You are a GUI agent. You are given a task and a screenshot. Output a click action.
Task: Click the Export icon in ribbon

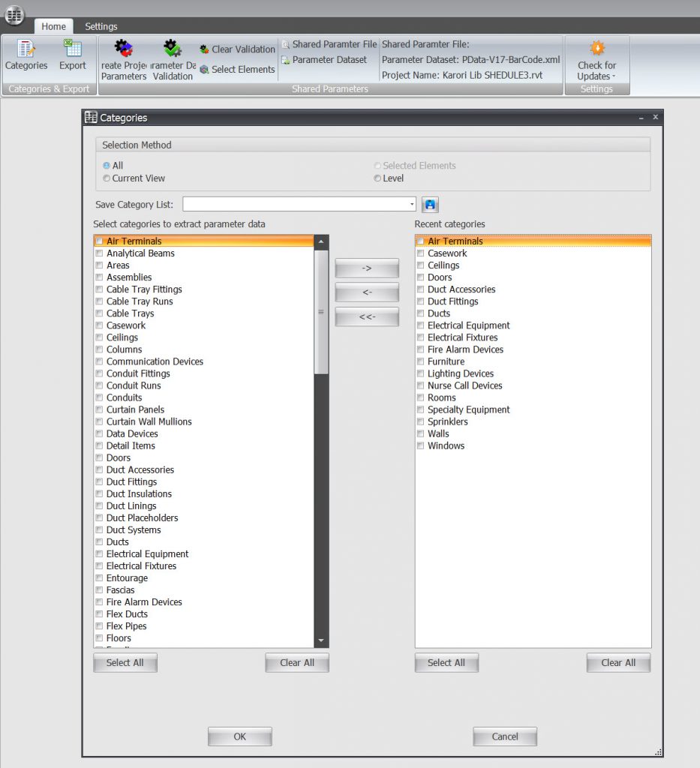click(x=73, y=55)
